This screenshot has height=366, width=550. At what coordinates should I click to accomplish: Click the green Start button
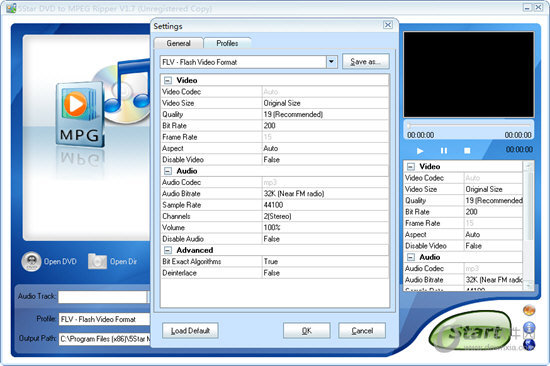(x=470, y=331)
